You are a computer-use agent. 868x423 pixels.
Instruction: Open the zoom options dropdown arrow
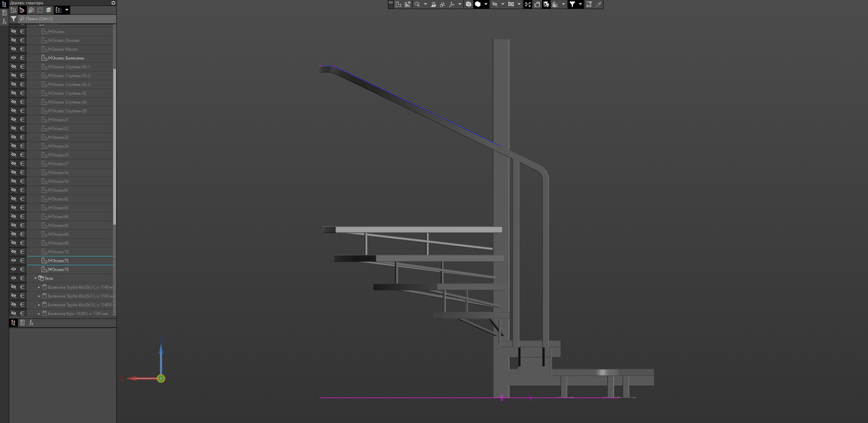(x=425, y=4)
